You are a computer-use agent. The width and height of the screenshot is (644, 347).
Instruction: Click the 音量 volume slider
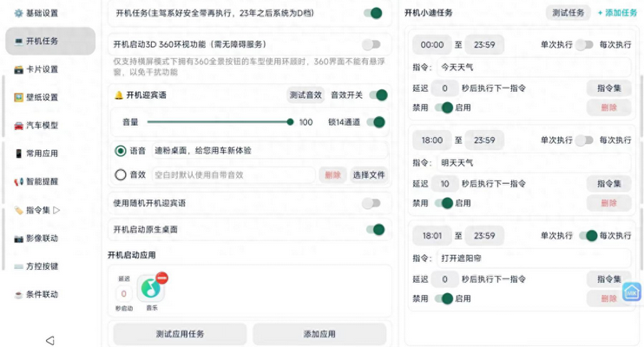click(219, 122)
